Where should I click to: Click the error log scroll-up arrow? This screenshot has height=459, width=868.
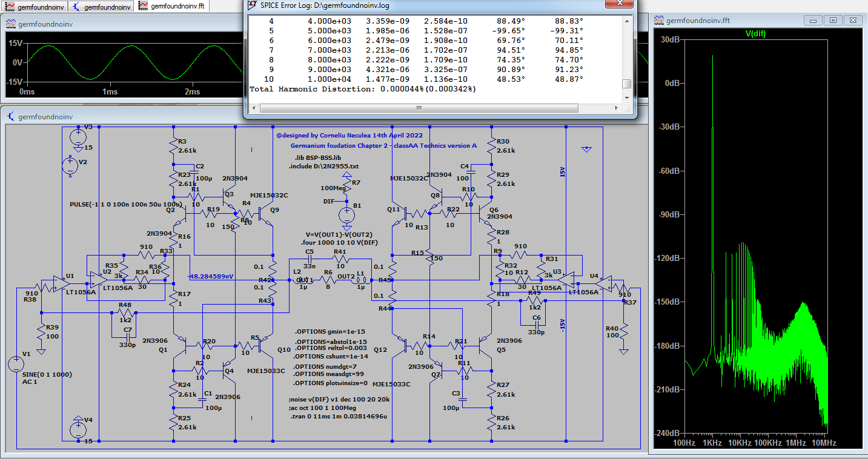626,21
